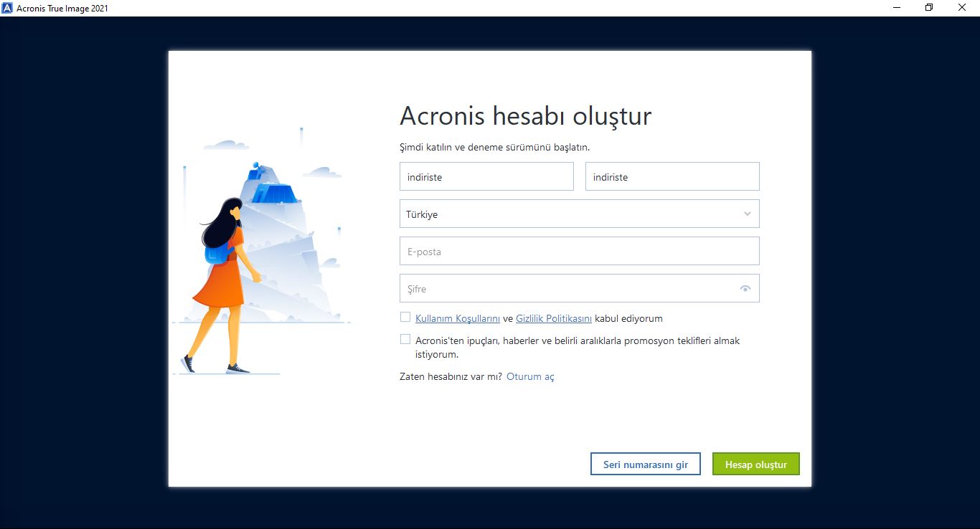
Task: Click the green Hesap oluştur button
Action: point(756,464)
